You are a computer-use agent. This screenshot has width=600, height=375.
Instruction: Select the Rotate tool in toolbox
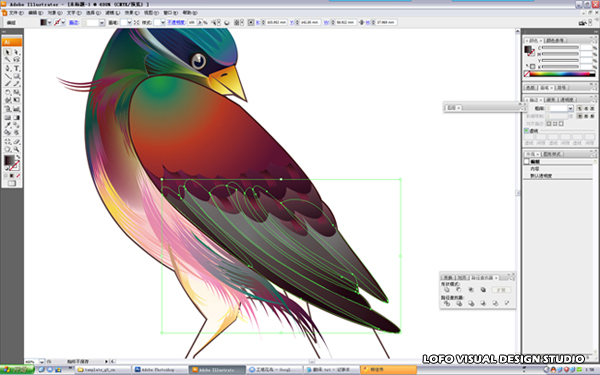[x=8, y=92]
